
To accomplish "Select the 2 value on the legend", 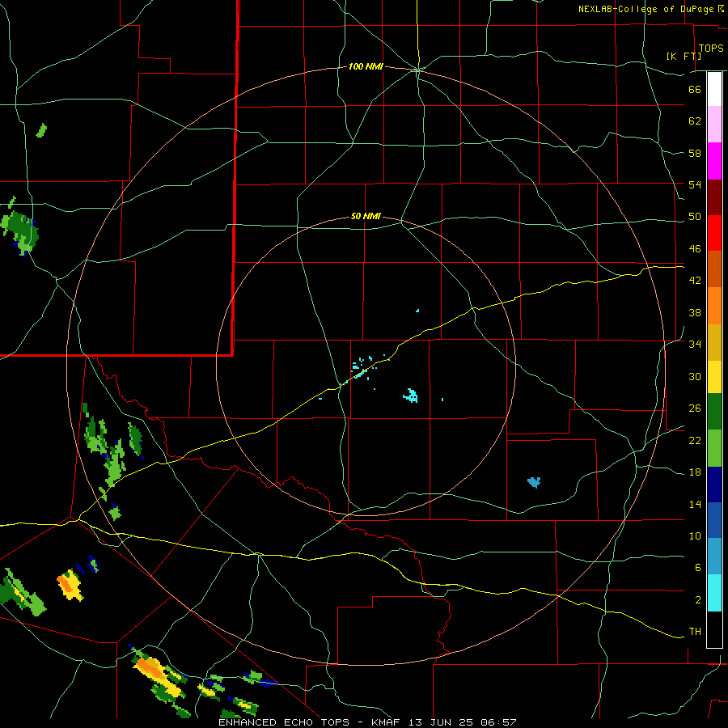I will pos(697,600).
